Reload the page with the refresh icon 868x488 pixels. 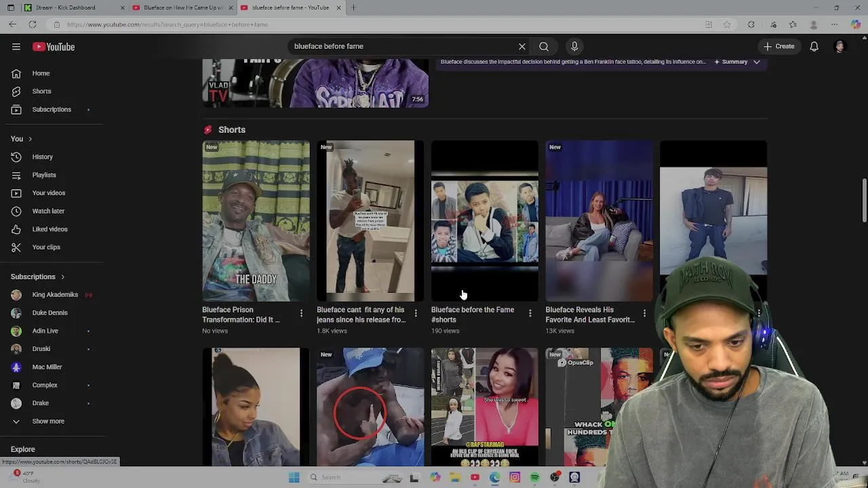[x=32, y=24]
